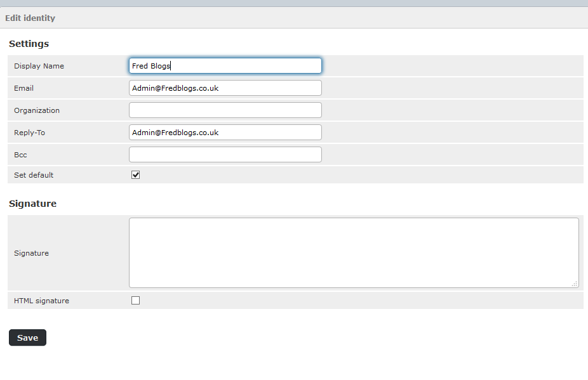Image resolution: width=588 pixels, height=380 pixels.
Task: Uncheck the Set default checkbox
Action: 135,175
